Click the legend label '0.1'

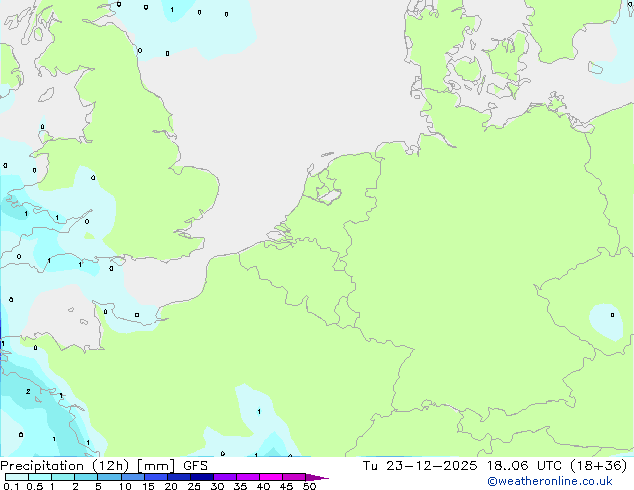[11, 486]
